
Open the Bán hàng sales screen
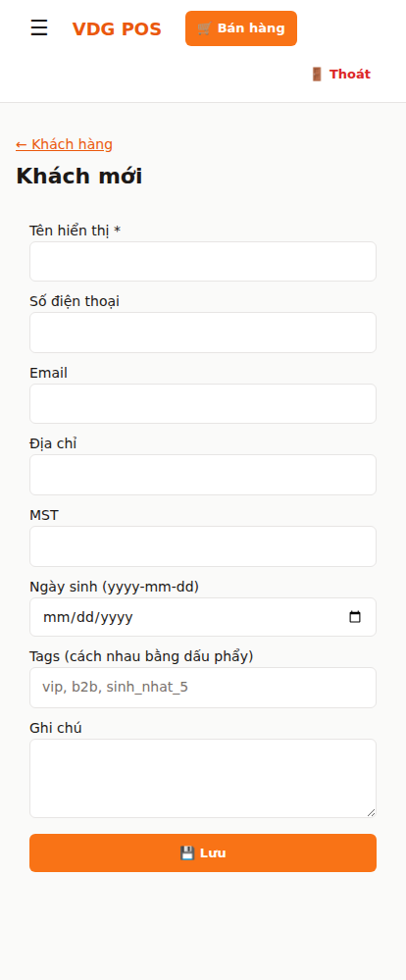[241, 28]
